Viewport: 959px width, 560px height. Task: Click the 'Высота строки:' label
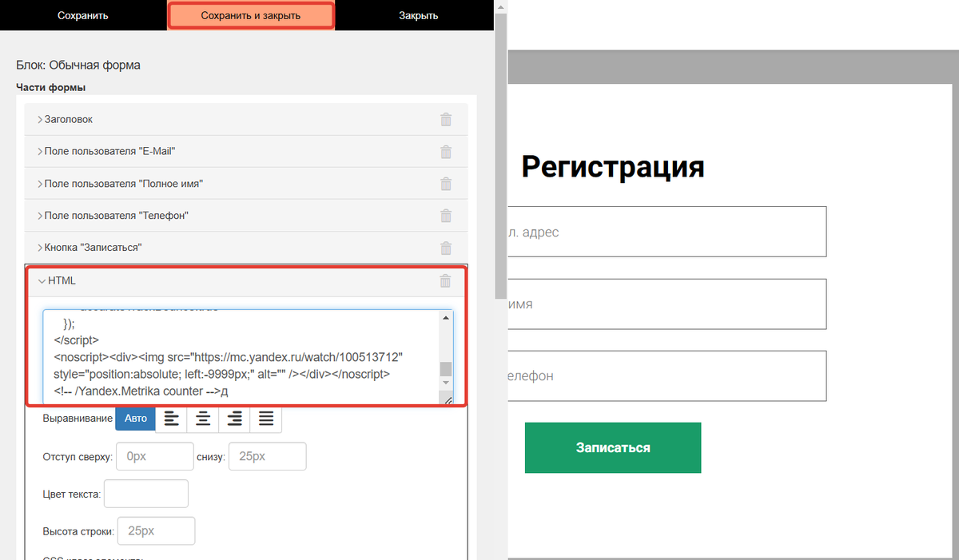(x=79, y=531)
